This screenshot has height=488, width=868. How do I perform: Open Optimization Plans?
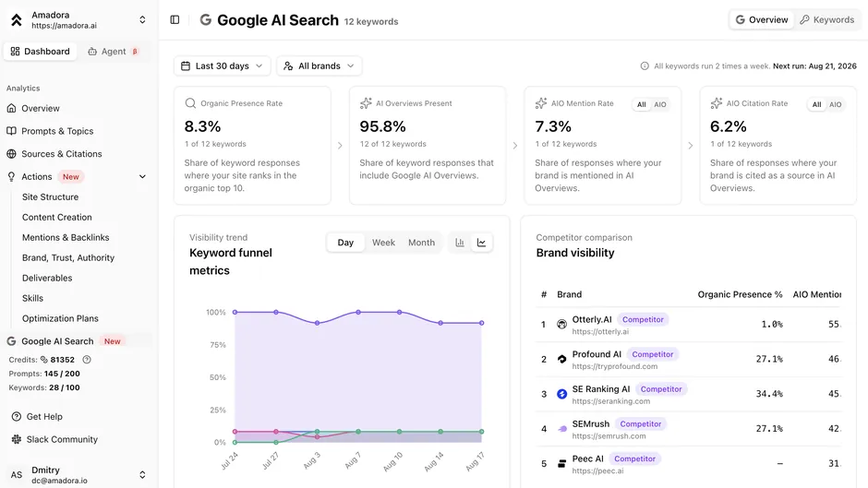(60, 318)
